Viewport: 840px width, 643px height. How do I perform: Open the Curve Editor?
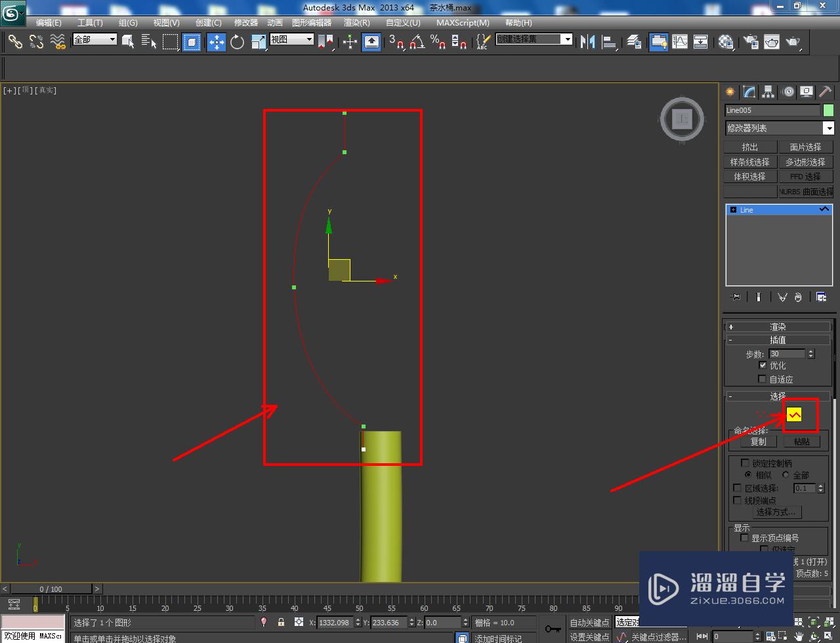coord(680,41)
